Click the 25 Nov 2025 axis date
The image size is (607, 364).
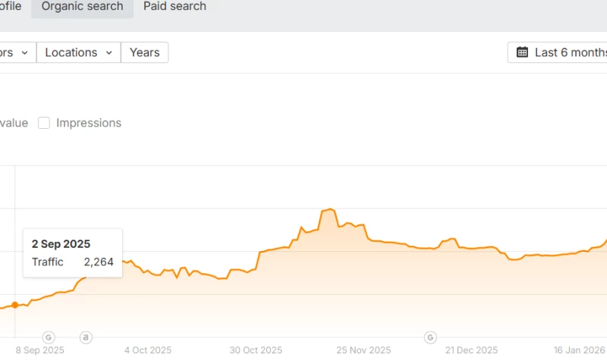(363, 350)
